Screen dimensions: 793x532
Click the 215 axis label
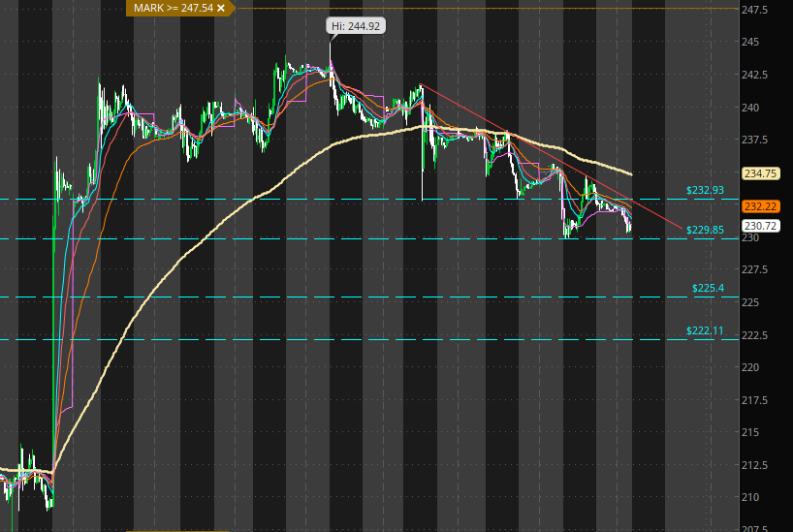(750, 432)
